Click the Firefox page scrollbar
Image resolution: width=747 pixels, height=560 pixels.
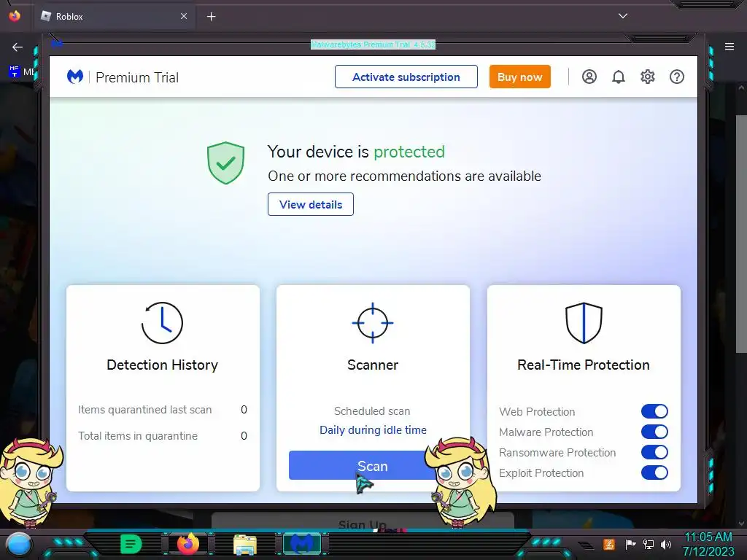[741, 233]
